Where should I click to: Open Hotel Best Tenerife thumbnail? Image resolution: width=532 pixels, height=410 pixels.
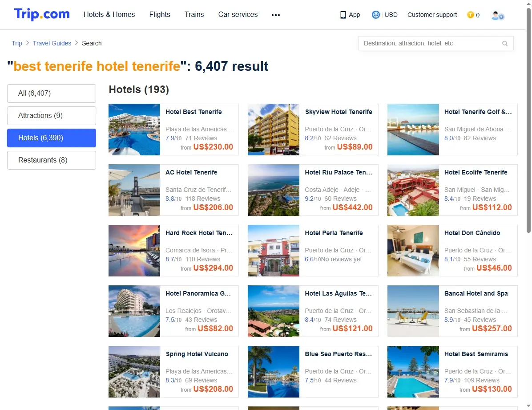coord(134,130)
